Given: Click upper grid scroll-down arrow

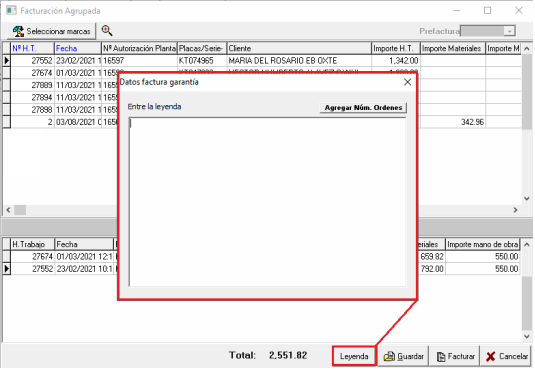Looking at the screenshot, I should (526, 199).
